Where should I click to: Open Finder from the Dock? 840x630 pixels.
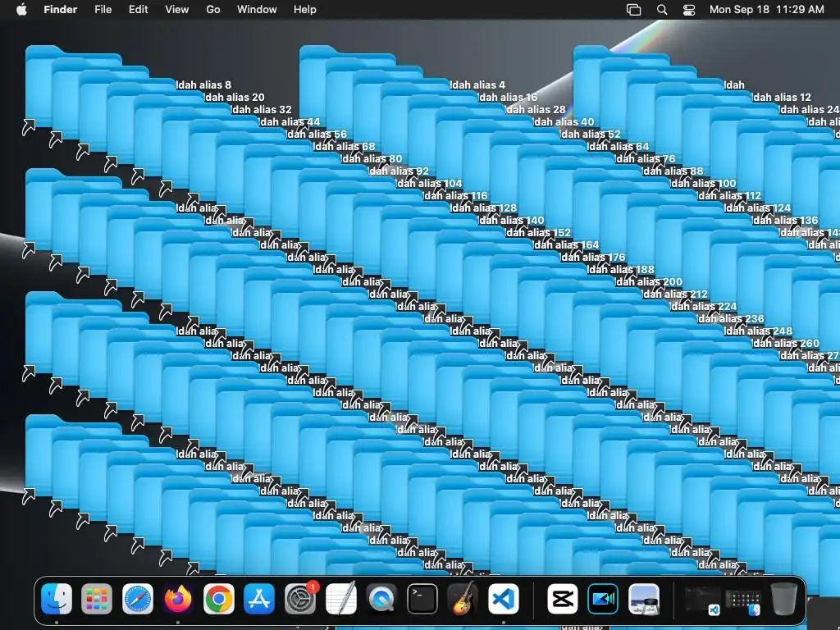(x=57, y=598)
